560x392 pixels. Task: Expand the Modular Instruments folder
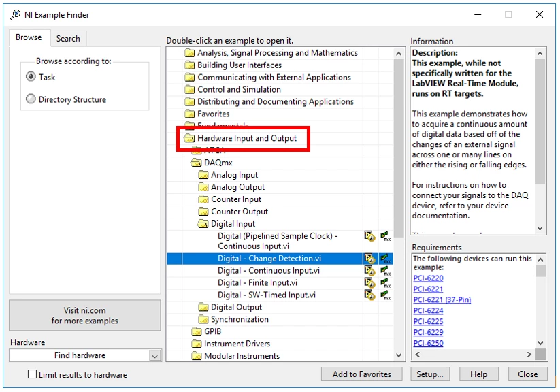point(197,356)
